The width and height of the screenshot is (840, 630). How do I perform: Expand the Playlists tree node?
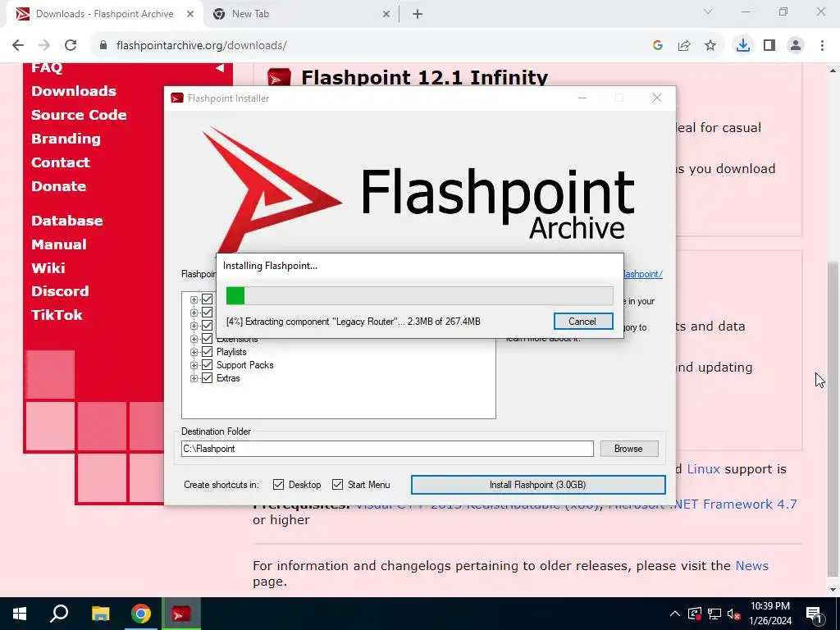(194, 352)
